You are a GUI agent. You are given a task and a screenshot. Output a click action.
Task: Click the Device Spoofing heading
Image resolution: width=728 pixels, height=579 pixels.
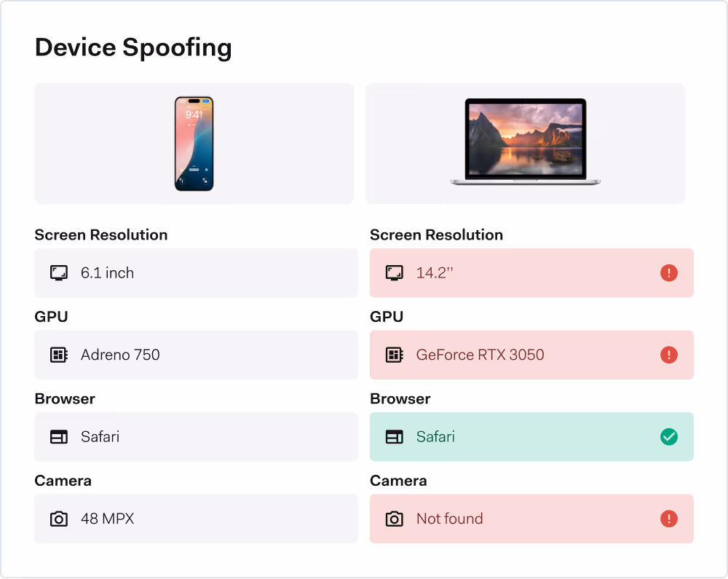pos(133,47)
